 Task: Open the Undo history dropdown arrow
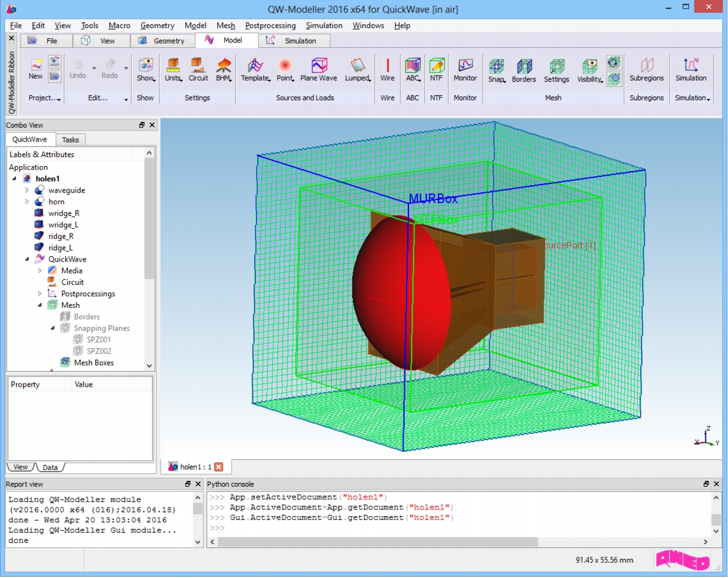(x=94, y=68)
